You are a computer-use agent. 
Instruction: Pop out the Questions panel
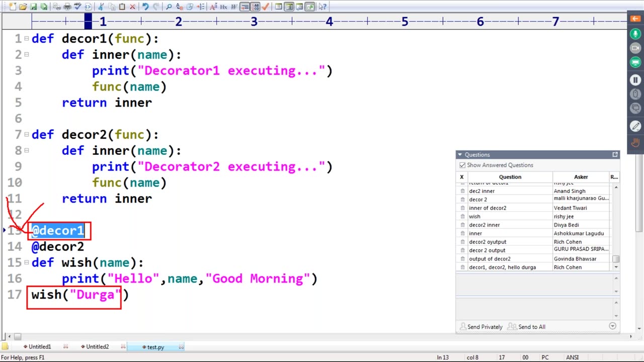(615, 155)
